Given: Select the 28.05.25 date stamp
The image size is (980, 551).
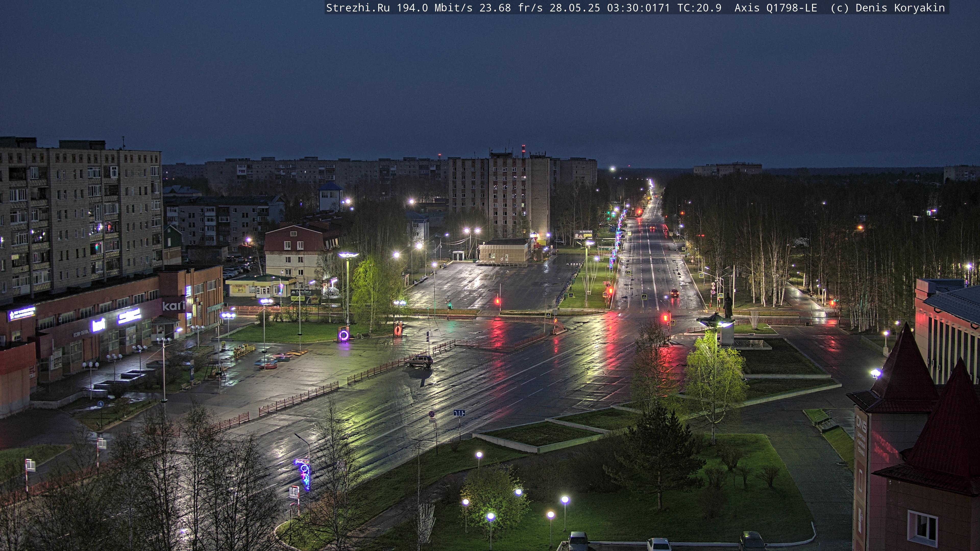Looking at the screenshot, I should [x=574, y=8].
